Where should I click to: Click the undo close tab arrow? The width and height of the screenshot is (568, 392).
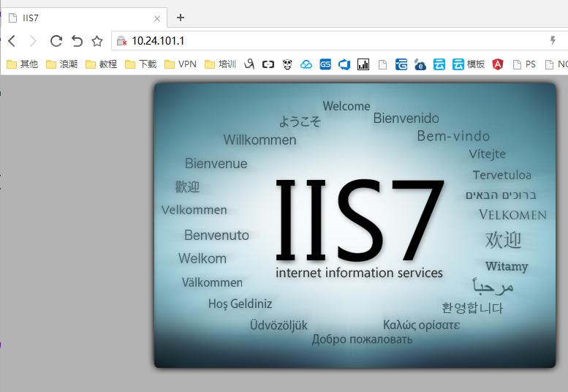(77, 41)
